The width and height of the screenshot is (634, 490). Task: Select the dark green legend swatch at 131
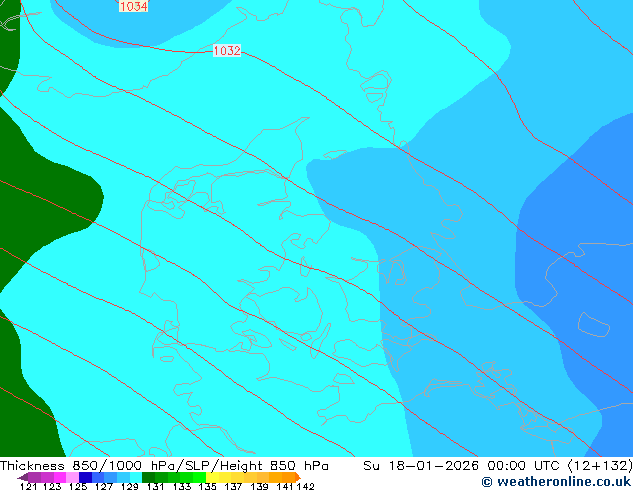point(148,477)
